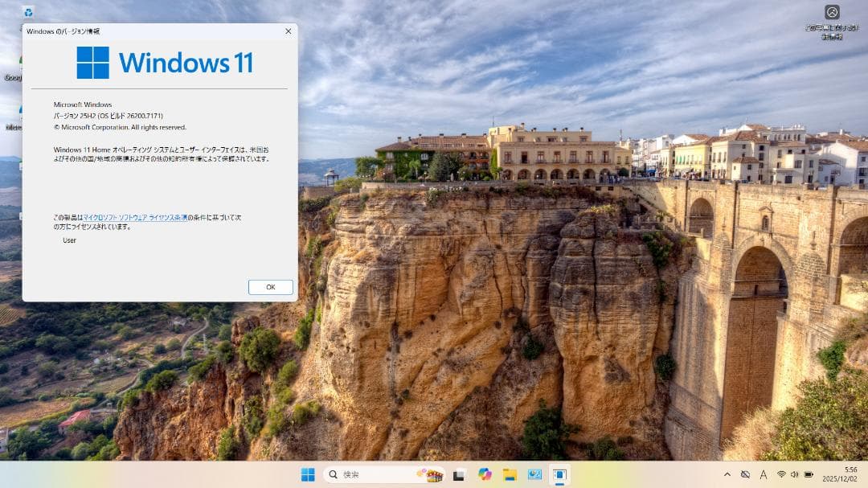Open File Explorer from the taskbar

[508, 474]
